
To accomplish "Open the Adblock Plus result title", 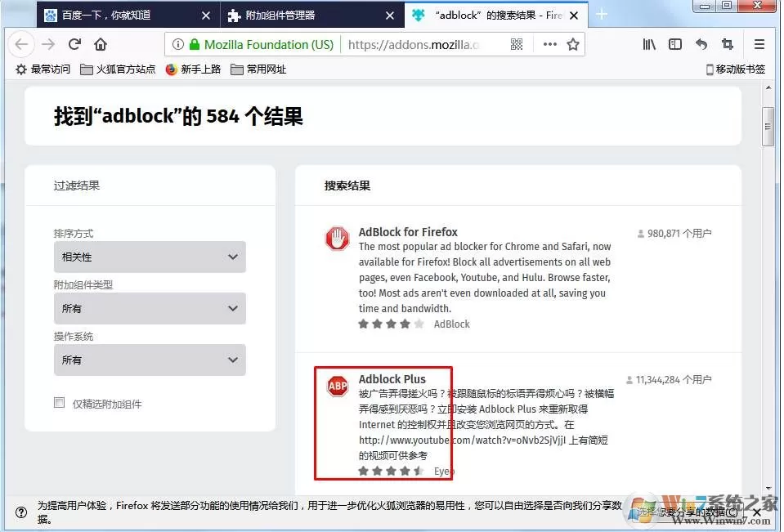I will (392, 379).
